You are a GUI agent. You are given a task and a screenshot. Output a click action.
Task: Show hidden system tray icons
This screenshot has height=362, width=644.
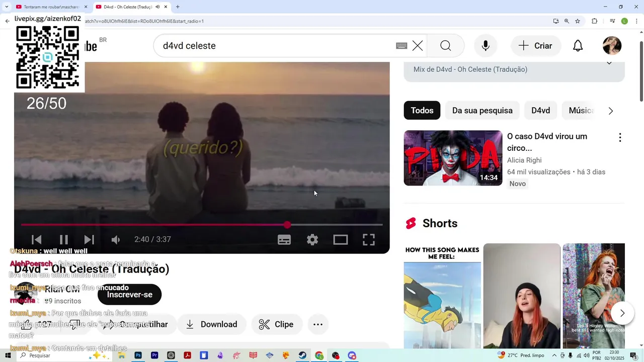(x=554, y=355)
